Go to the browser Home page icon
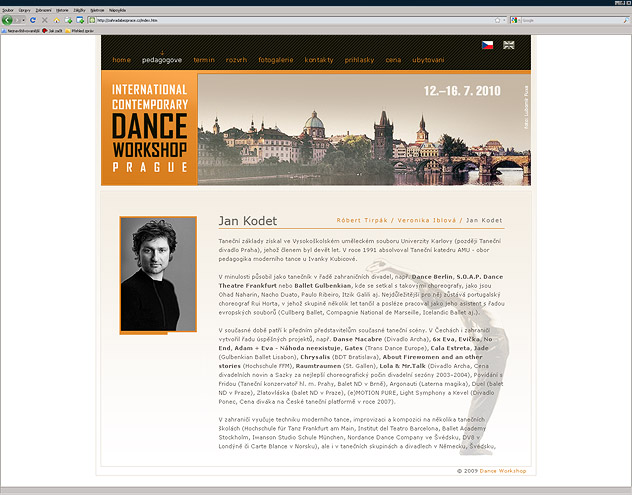The height and width of the screenshot is (495, 632). 56,20
